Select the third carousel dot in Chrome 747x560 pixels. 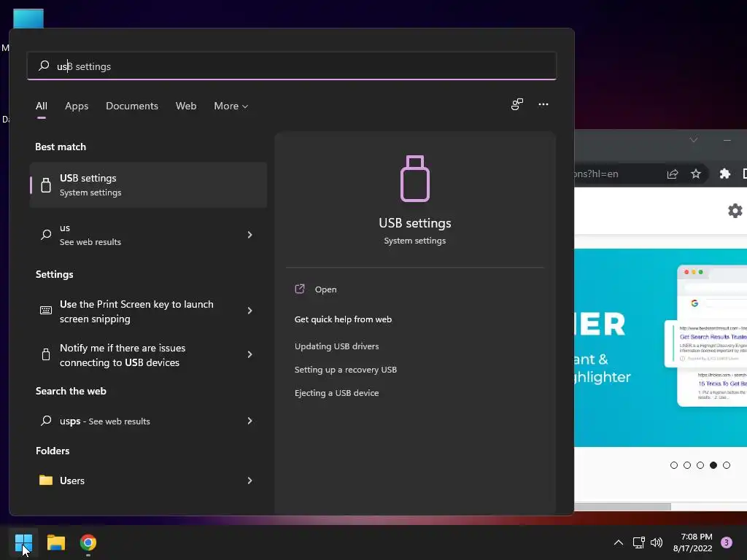[x=700, y=465]
